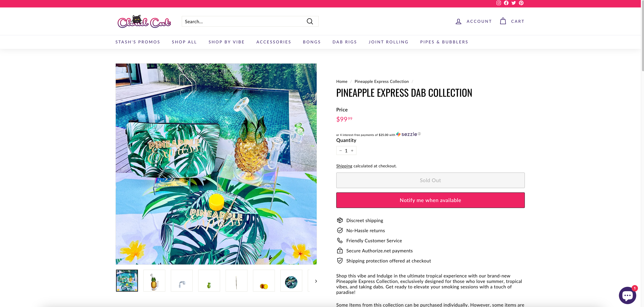The height and width of the screenshot is (307, 644).
Task: Select the pineapple dab rig thumbnail
Action: click(x=154, y=281)
